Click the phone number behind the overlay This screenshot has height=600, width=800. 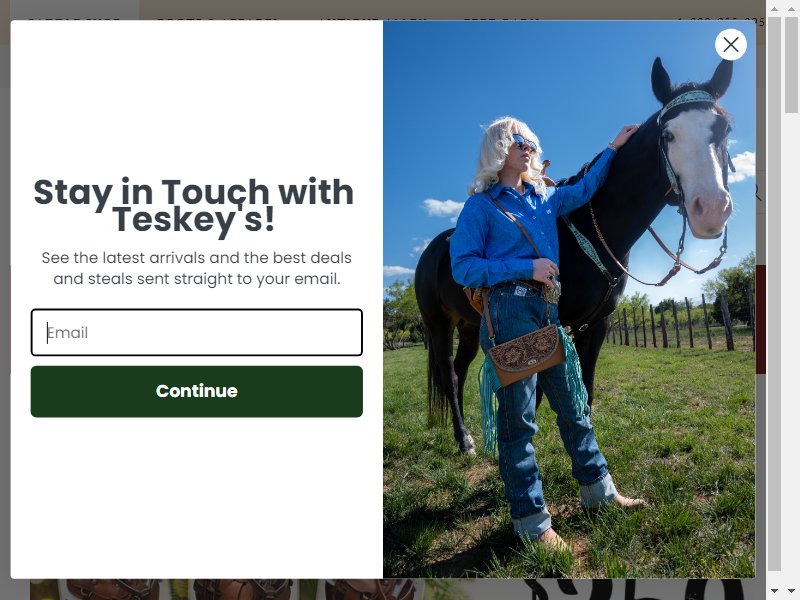(721, 20)
